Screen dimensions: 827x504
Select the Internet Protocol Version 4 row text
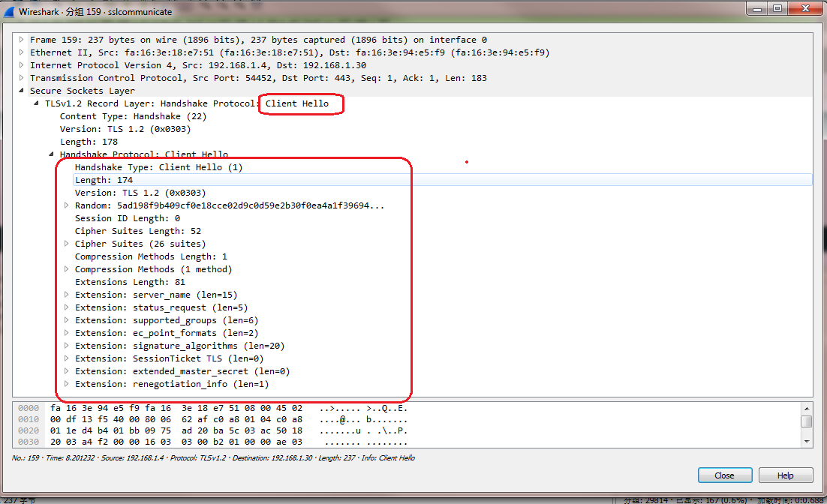point(198,64)
